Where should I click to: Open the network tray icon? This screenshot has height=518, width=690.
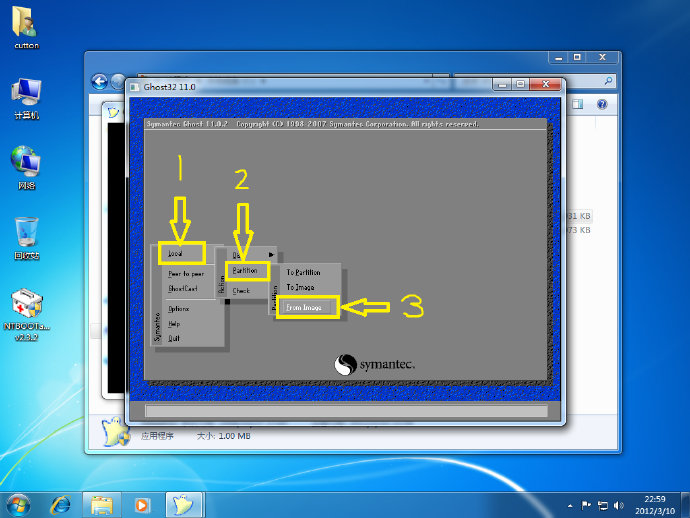coord(602,506)
